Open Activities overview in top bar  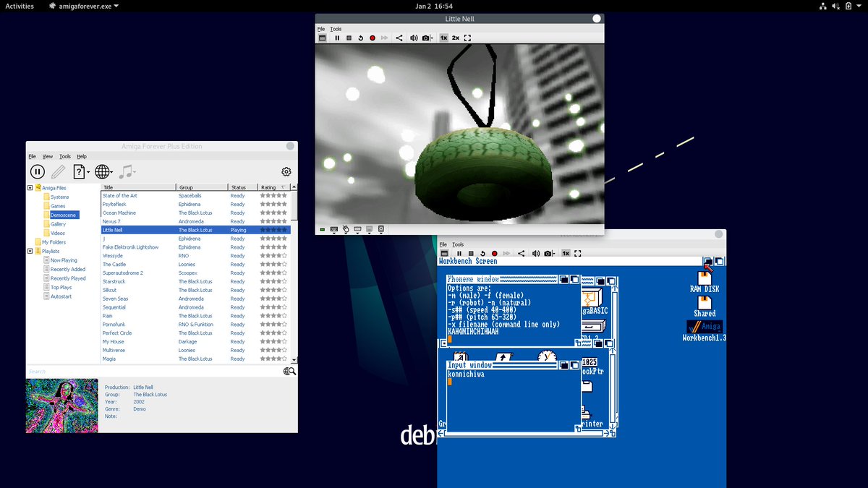point(20,6)
